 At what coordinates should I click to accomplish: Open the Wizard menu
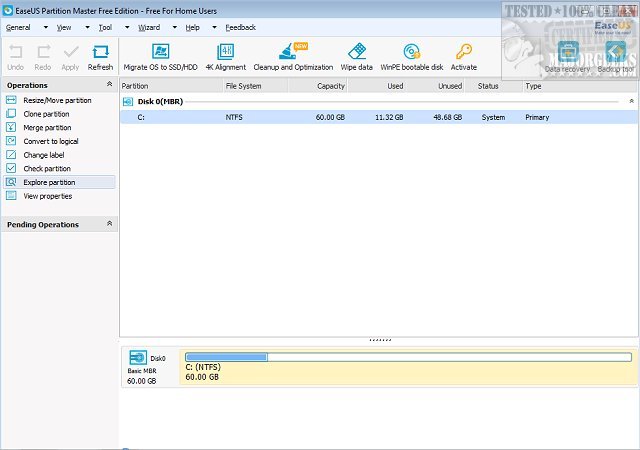click(149, 27)
